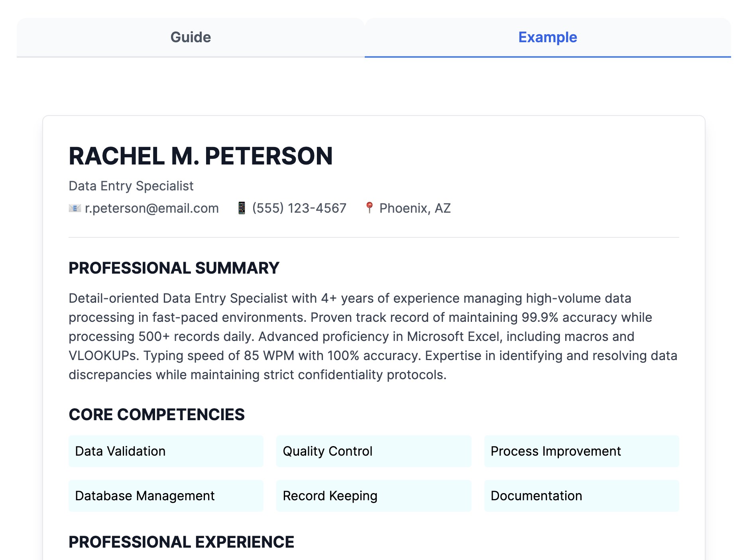Image resolution: width=751 pixels, height=560 pixels.
Task: Click the mobile phone icon
Action: click(242, 208)
